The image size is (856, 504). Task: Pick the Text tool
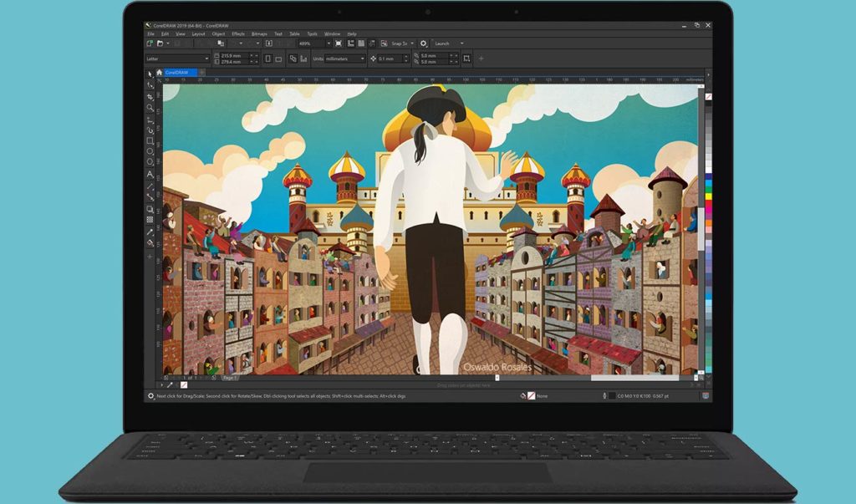pyautogui.click(x=150, y=175)
